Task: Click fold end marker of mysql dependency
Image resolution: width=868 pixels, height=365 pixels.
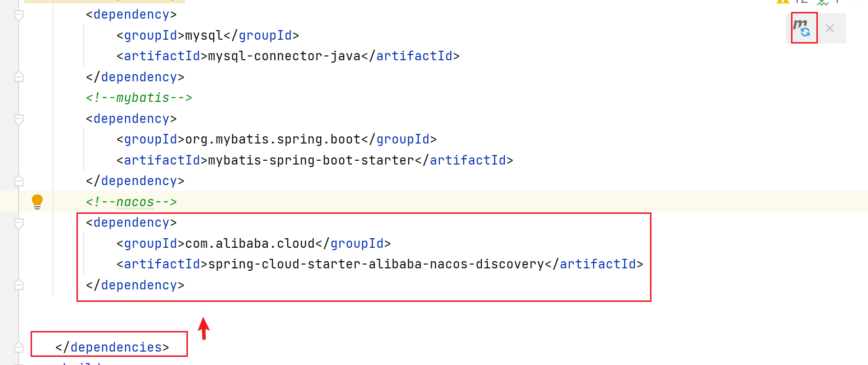Action: 19,77
